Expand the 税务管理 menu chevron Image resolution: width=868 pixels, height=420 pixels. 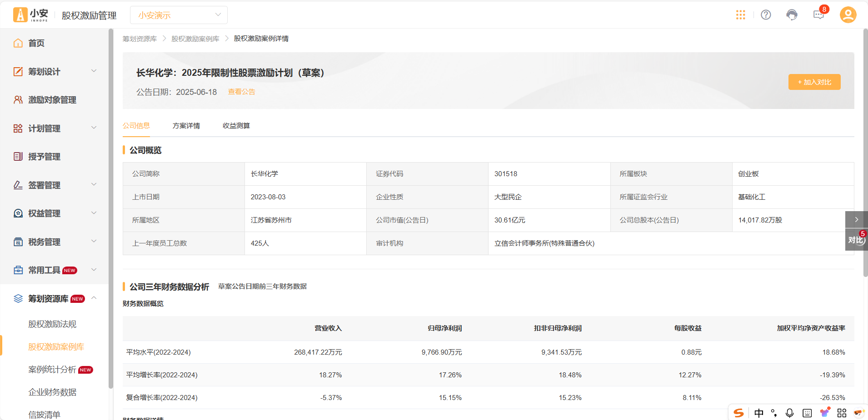click(x=94, y=241)
